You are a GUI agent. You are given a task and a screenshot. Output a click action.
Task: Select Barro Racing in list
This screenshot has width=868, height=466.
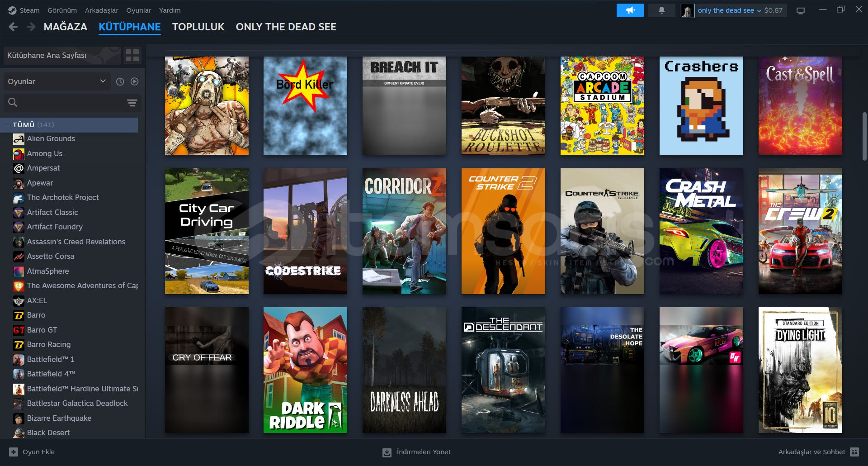[49, 345]
